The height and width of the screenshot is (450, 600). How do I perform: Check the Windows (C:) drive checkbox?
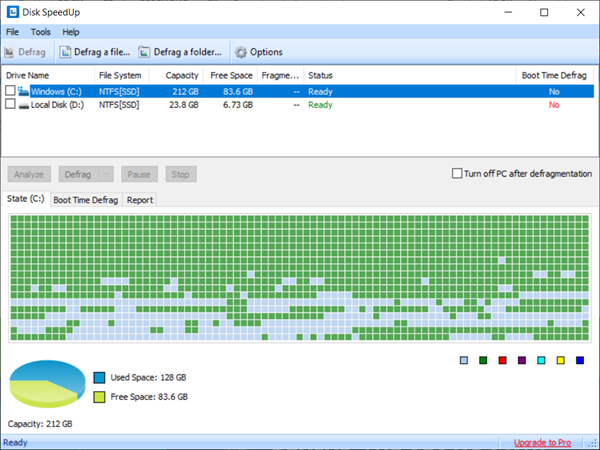click(x=10, y=91)
